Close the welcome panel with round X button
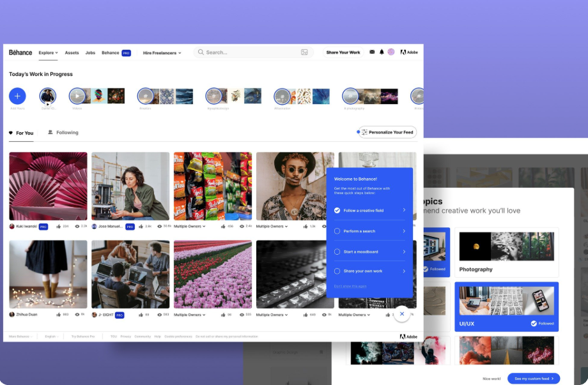This screenshot has width=588, height=385. [401, 314]
